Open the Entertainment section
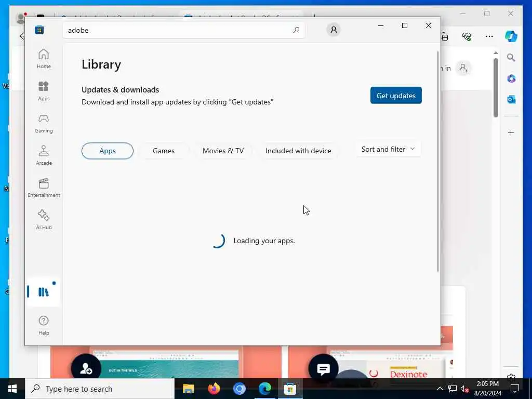The width and height of the screenshot is (532, 399). [44, 188]
